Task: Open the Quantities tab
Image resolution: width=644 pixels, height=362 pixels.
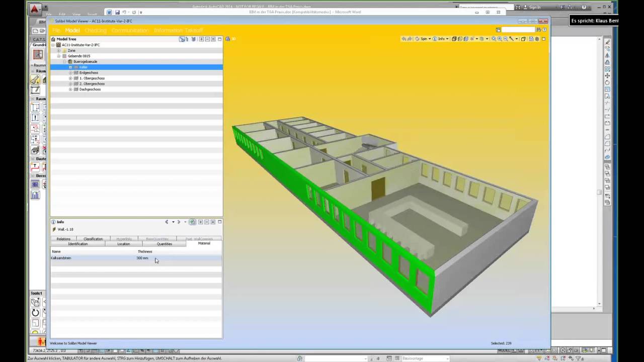Action: (165, 244)
